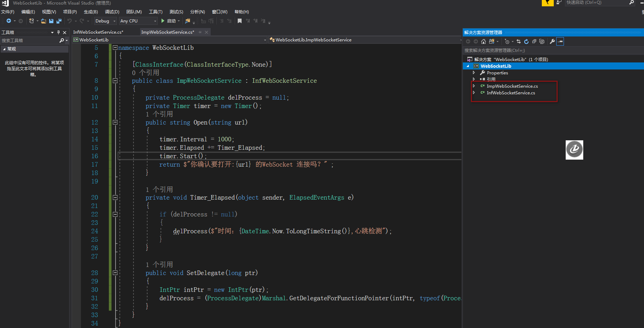
Task: Open the 文件(F) menu
Action: pyautogui.click(x=7, y=12)
